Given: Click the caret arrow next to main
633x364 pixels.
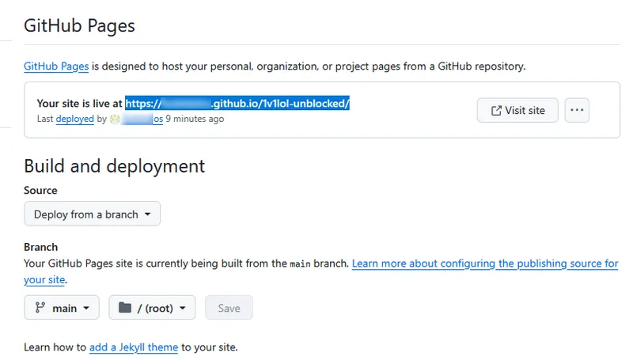Looking at the screenshot, I should coord(86,308).
